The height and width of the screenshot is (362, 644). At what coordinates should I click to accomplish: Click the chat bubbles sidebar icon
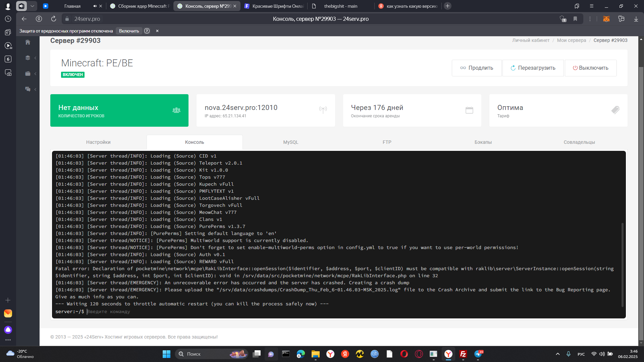click(28, 89)
